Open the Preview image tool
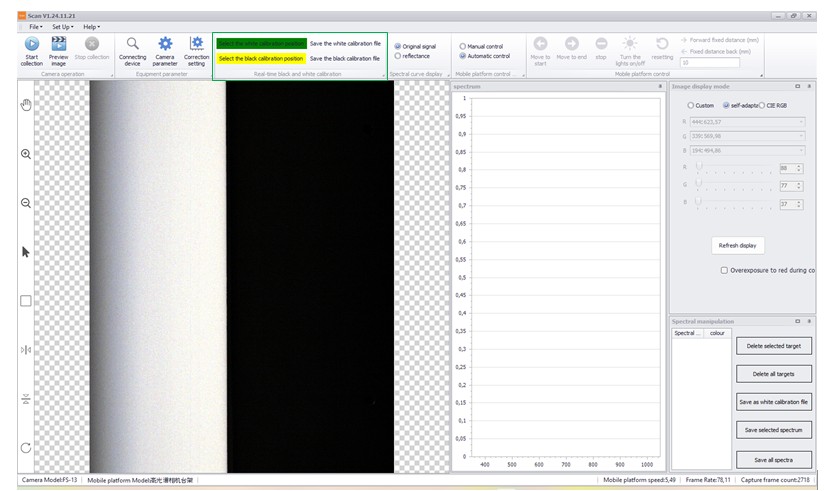824x491 pixels. [59, 45]
